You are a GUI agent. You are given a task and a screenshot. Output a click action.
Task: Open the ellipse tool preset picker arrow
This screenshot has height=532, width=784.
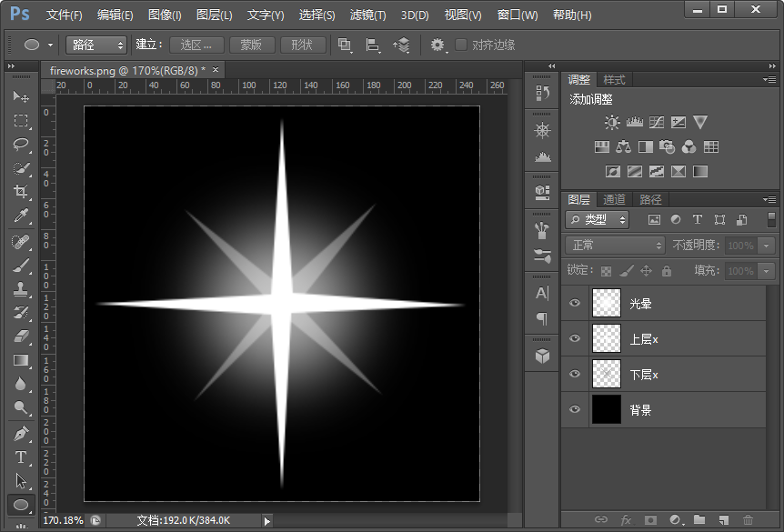51,45
